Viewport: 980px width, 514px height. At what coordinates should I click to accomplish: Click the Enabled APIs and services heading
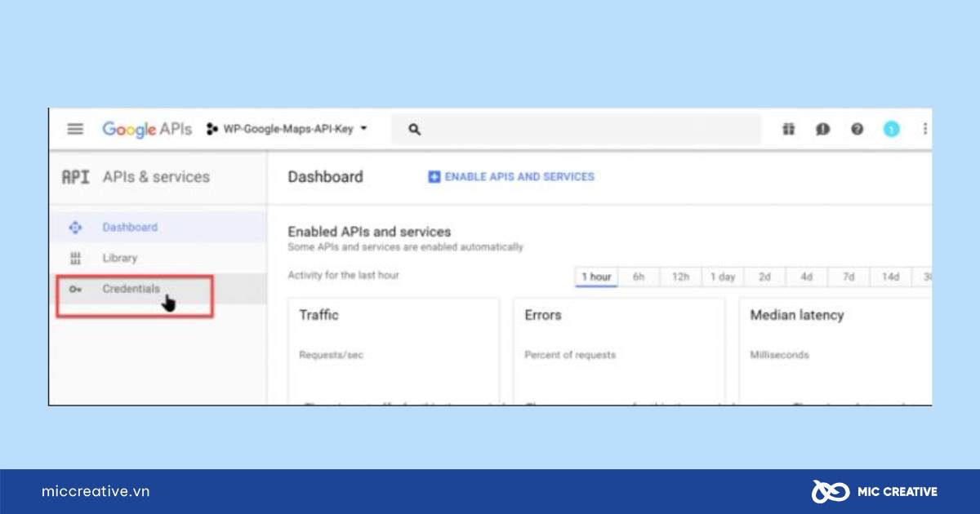369,232
